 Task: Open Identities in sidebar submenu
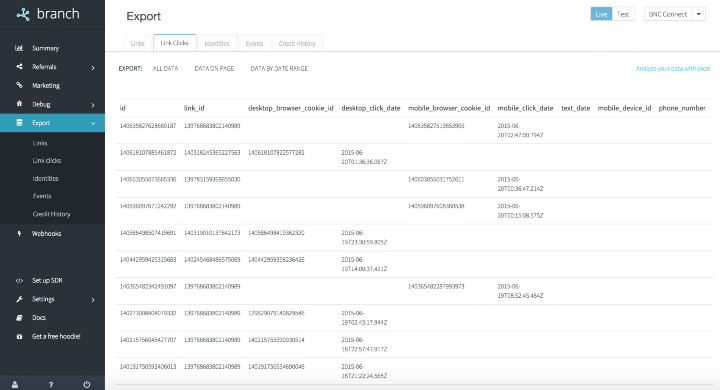(x=45, y=178)
